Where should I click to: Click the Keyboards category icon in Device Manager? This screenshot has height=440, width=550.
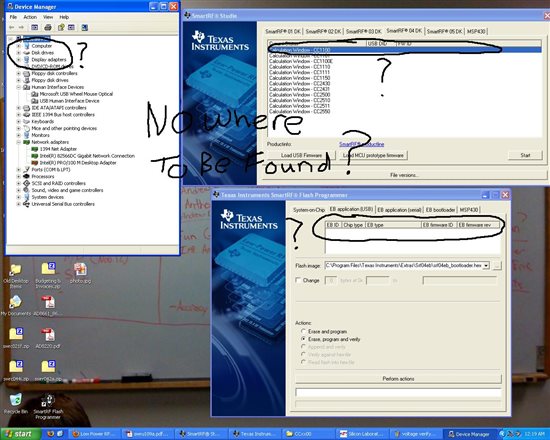(x=26, y=121)
